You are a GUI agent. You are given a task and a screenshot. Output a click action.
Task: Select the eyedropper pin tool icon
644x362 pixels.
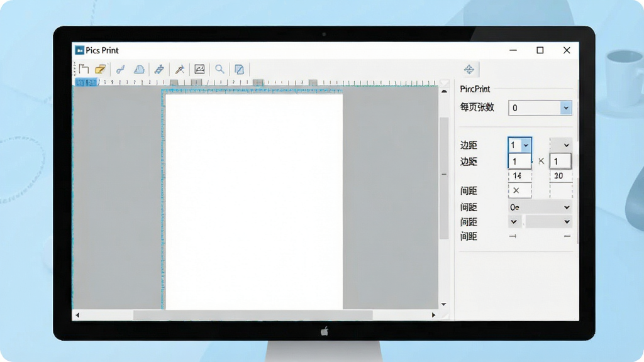(x=179, y=69)
